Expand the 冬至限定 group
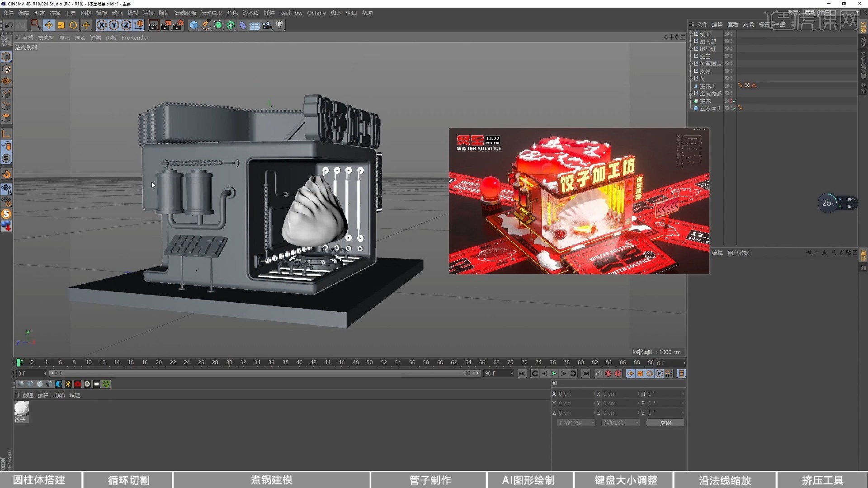 click(x=690, y=64)
